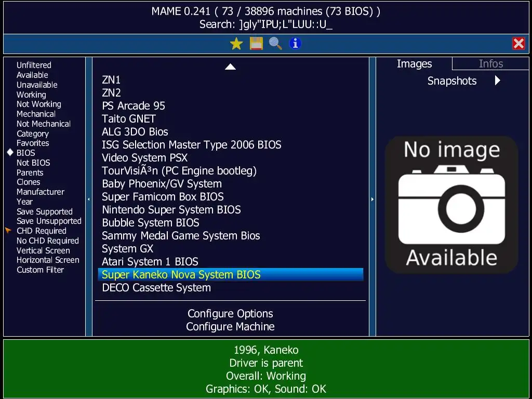Select ZN2 in machine list
532x399 pixels.
(x=230, y=93)
